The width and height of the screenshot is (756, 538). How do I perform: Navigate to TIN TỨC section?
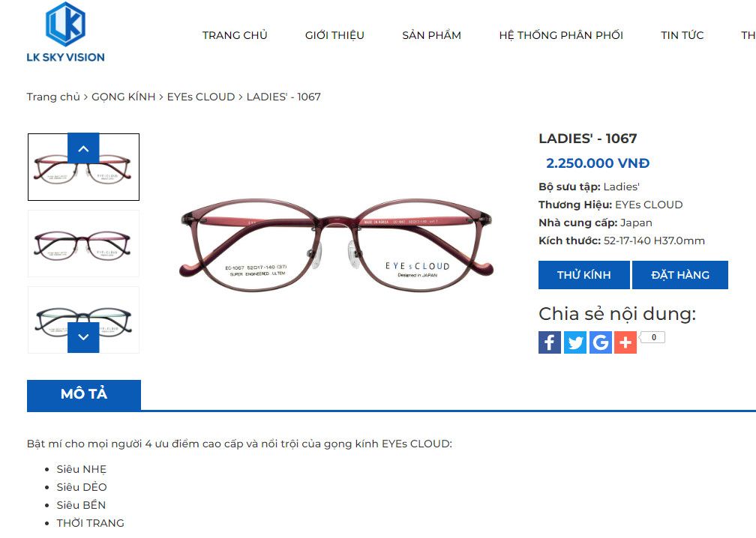[682, 35]
